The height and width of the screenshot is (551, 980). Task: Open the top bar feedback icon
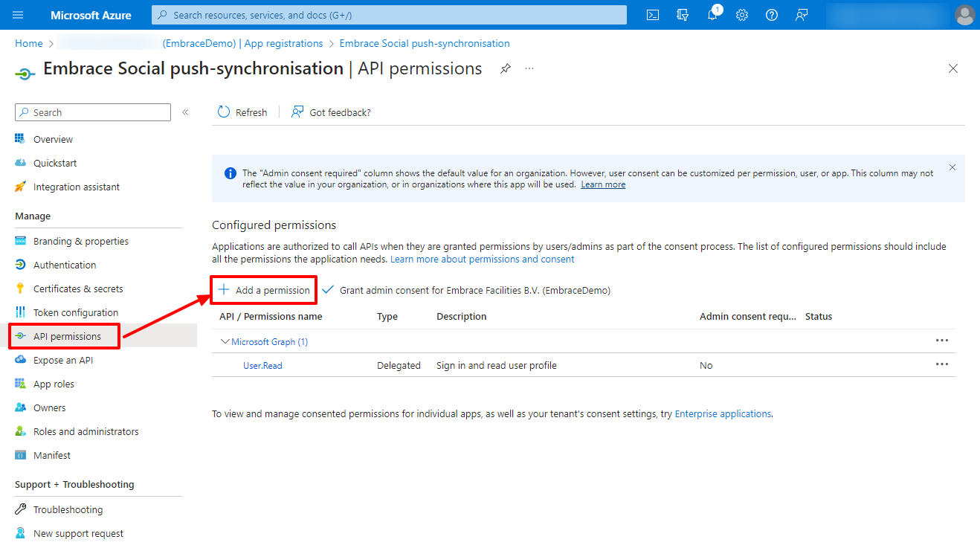pos(802,15)
